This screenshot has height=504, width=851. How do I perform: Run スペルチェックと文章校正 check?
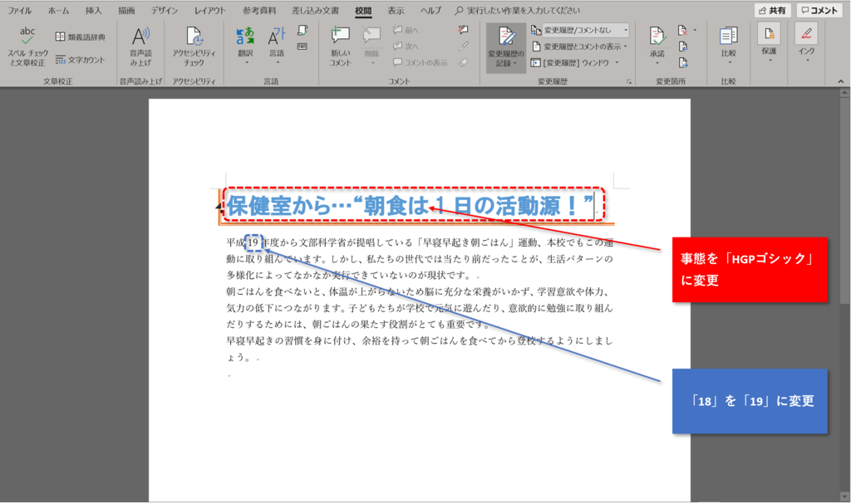(x=27, y=46)
